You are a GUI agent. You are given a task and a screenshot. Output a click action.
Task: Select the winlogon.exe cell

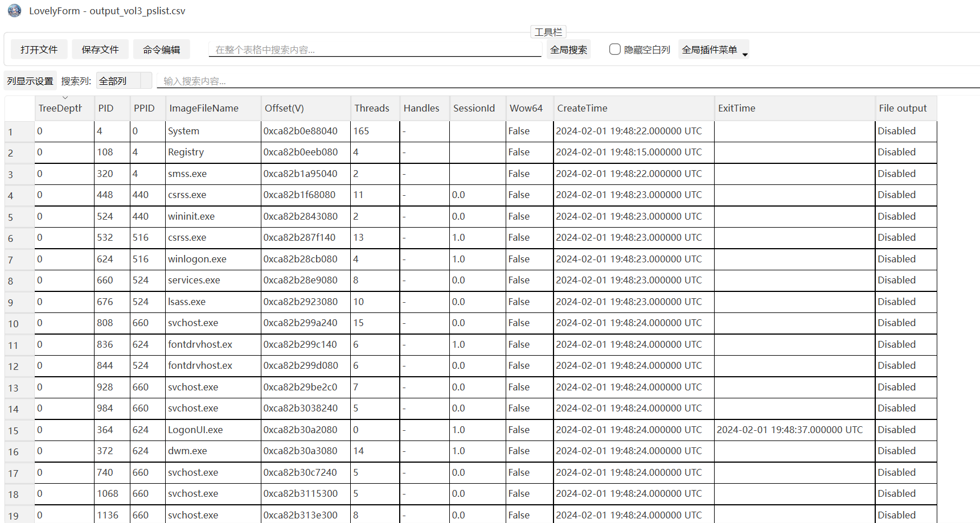214,259
